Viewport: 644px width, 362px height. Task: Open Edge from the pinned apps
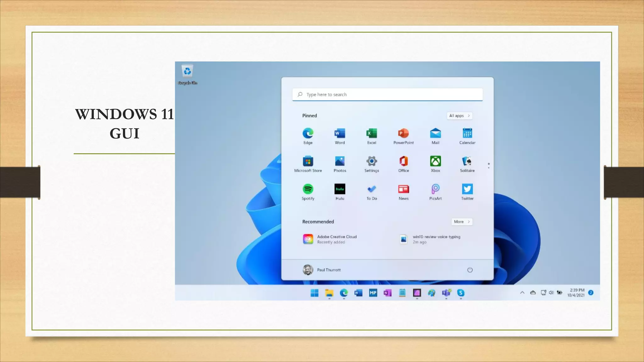point(308,136)
